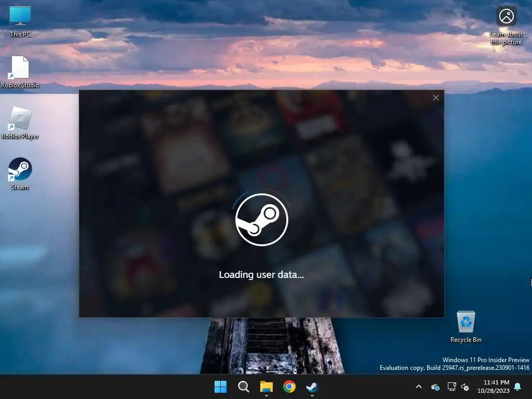
Task: Open taskbar Search
Action: click(x=243, y=387)
